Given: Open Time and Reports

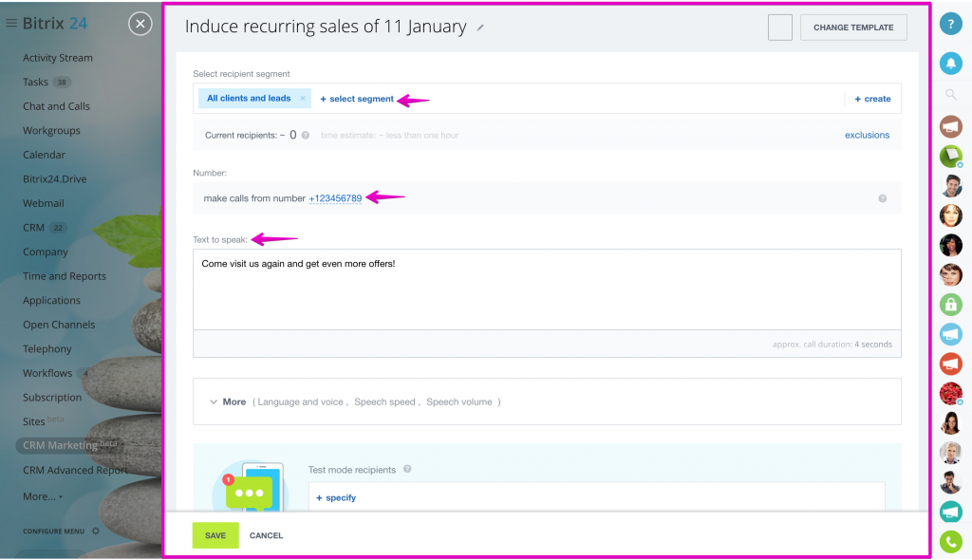Looking at the screenshot, I should (x=65, y=276).
